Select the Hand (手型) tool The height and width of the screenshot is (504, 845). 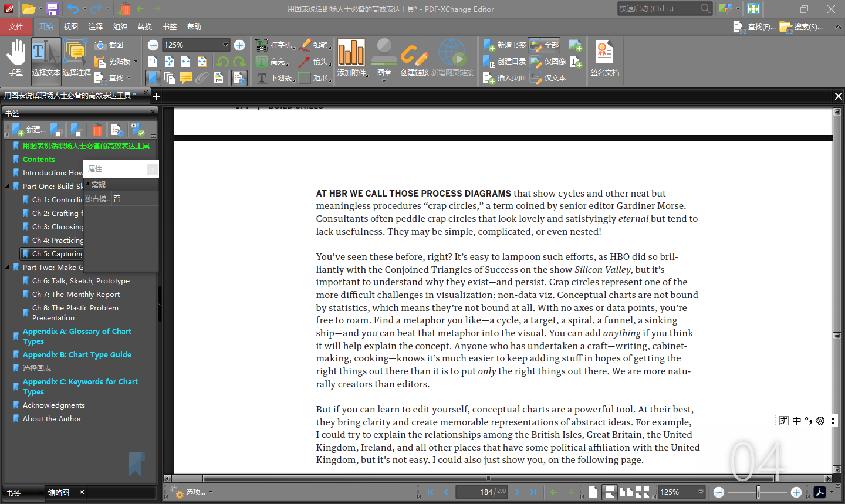tap(16, 59)
